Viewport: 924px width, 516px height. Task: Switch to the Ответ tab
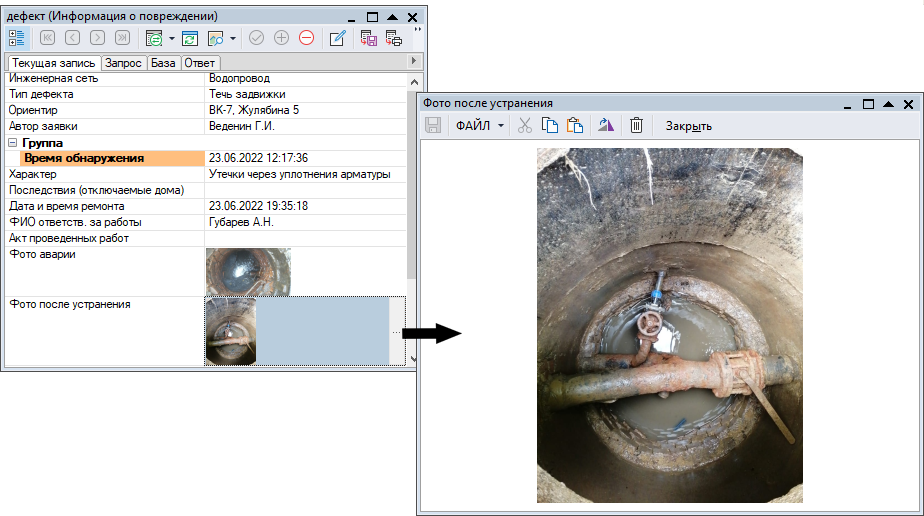point(199,63)
